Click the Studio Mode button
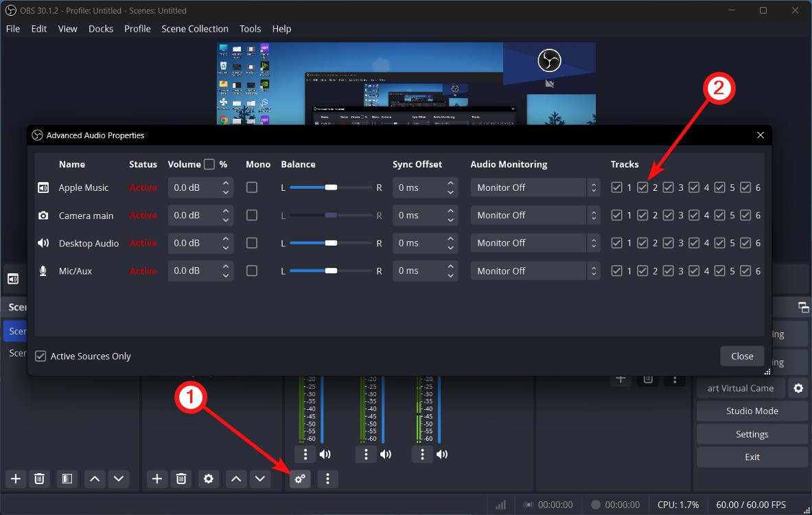Screen dimensions: 812x515 tap(752, 411)
